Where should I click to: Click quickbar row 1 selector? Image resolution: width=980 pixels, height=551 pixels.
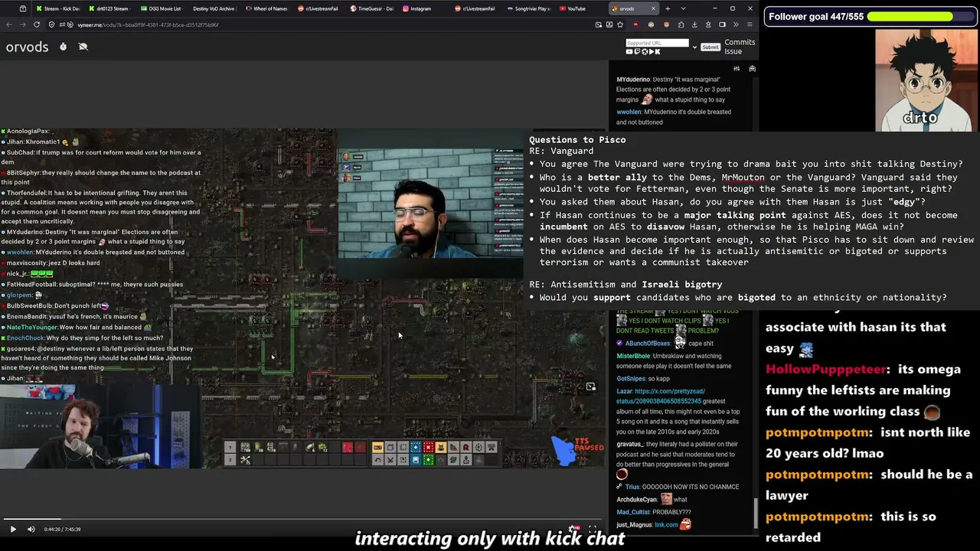click(230, 448)
